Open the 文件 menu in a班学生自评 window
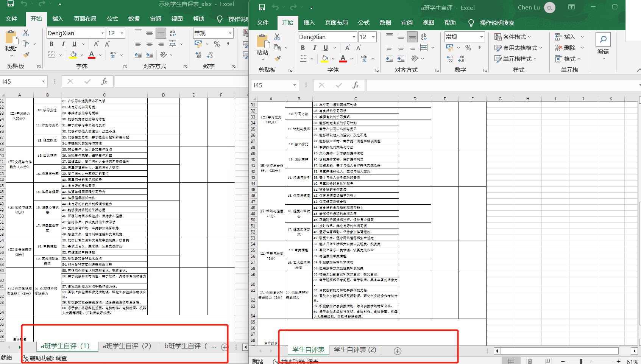The width and height of the screenshot is (641, 364). (x=263, y=23)
